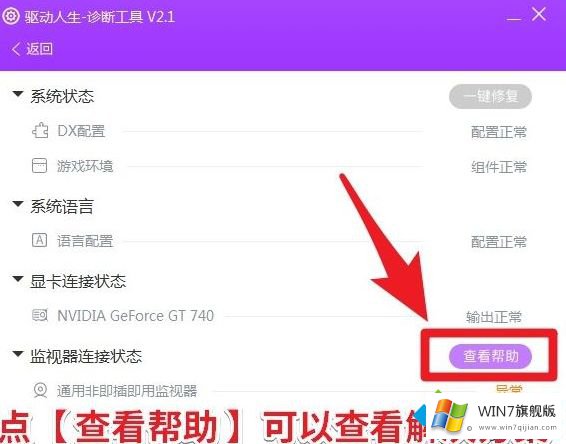
Task: Select the DX配置 item label
Action: click(x=81, y=131)
